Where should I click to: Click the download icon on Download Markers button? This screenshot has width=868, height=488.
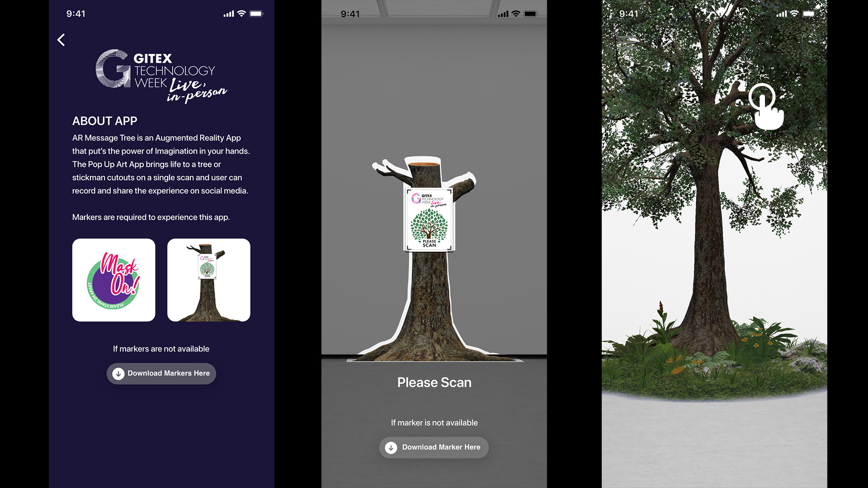118,374
